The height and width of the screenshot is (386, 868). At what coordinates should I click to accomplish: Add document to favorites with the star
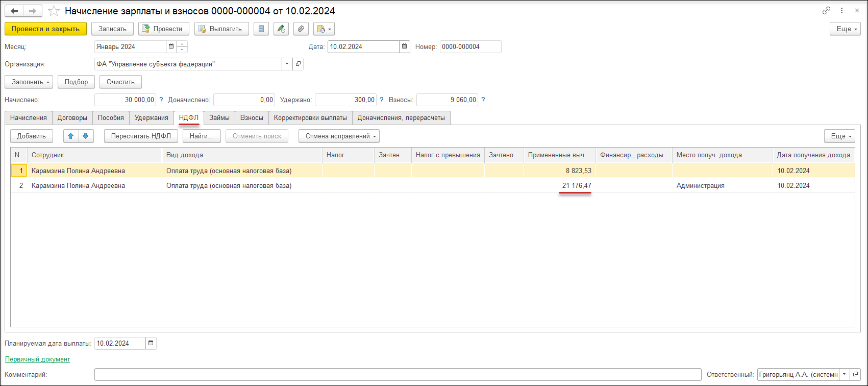click(x=54, y=11)
